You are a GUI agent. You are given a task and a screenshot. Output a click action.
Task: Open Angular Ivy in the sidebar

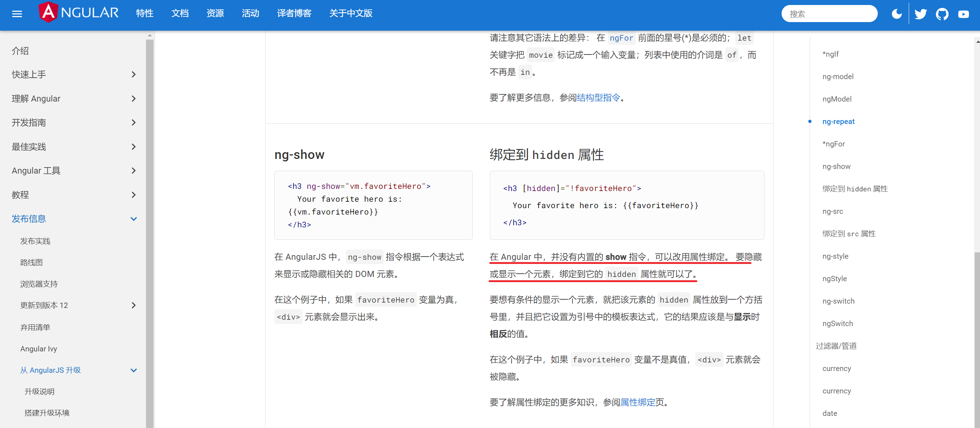[38, 349]
